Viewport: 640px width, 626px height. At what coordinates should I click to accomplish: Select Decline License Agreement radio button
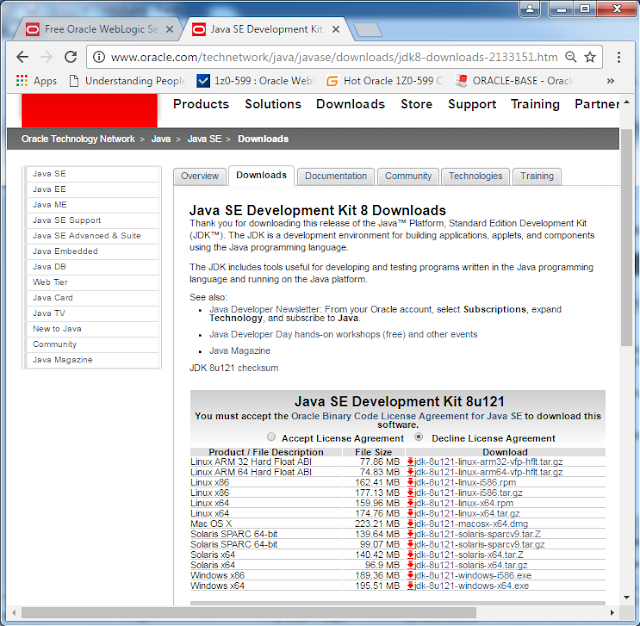pyautogui.click(x=418, y=437)
